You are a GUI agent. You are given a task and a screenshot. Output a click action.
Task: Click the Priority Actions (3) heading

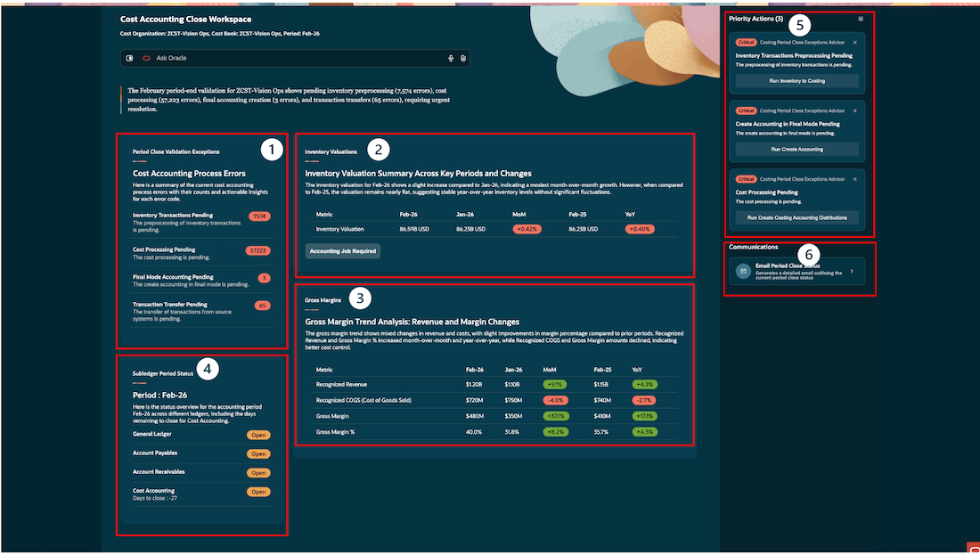tap(755, 19)
